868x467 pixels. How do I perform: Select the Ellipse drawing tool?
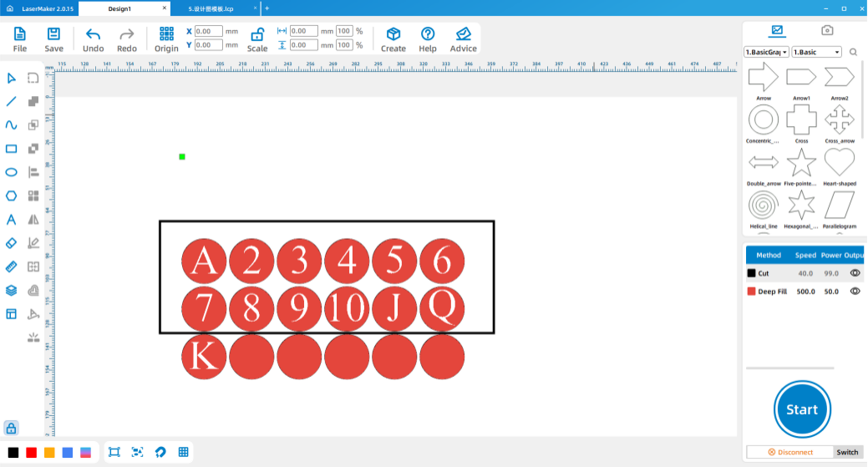pos(12,172)
